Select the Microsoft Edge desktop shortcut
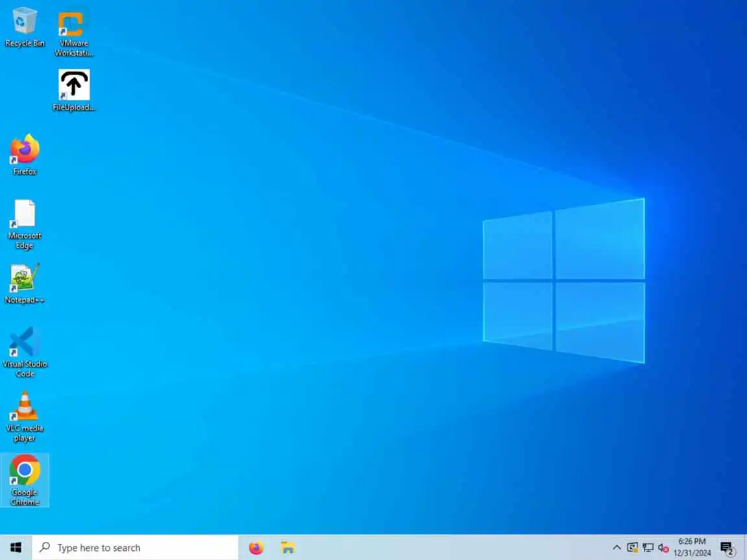 coord(24,224)
